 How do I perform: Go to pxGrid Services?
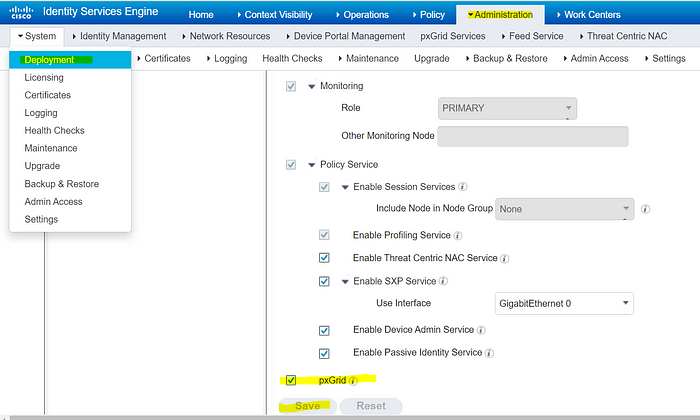[x=453, y=36]
